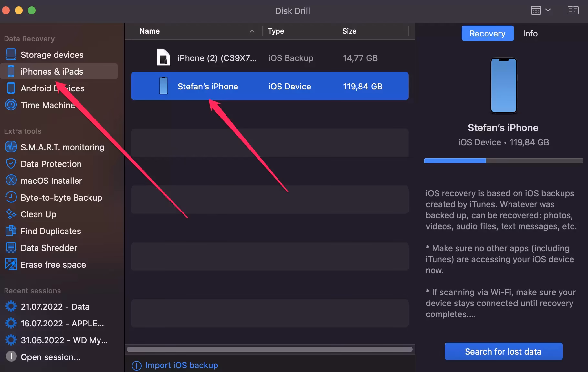Switch to the Info tab
Image resolution: width=588 pixels, height=372 pixels.
530,33
